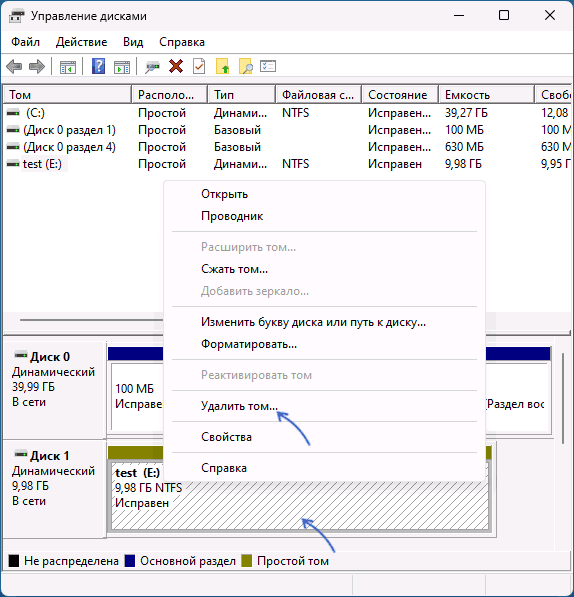Toggle the show/hide console tree icon
This screenshot has height=597, width=574.
click(x=68, y=67)
